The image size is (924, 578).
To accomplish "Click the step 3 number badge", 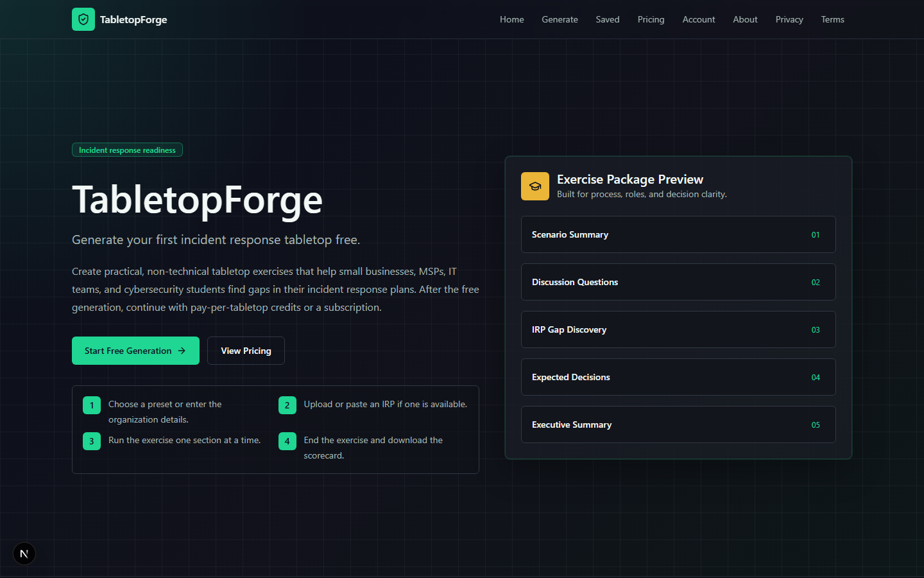I will [92, 441].
